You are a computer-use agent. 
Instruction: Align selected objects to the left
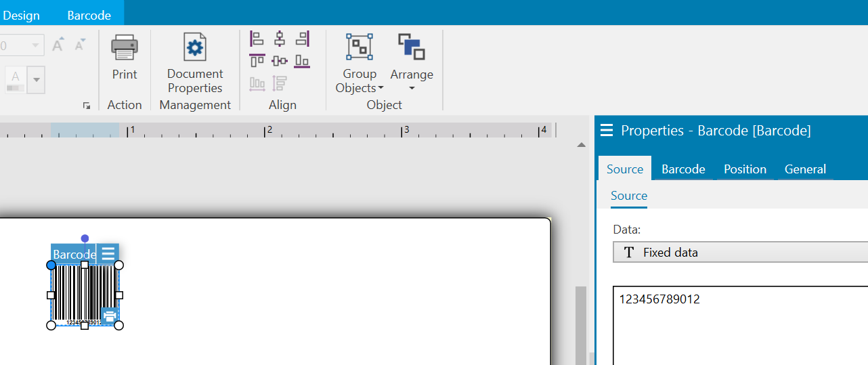coord(257,39)
